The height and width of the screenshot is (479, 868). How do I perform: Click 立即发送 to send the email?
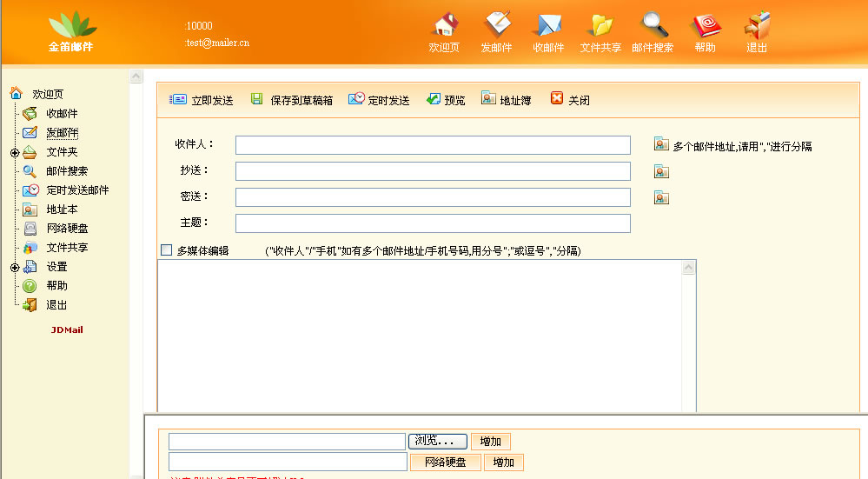coord(202,100)
